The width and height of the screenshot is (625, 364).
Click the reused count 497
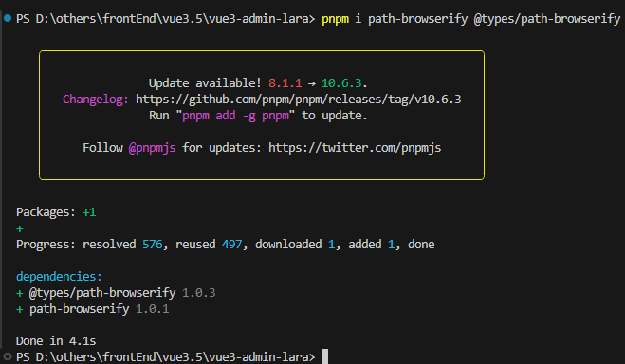[x=232, y=245]
